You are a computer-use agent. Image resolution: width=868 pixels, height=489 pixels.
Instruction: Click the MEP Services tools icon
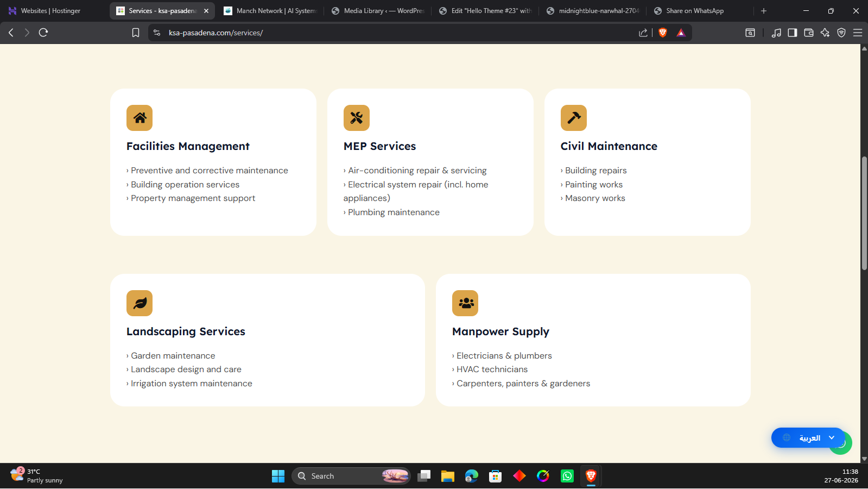pos(357,118)
